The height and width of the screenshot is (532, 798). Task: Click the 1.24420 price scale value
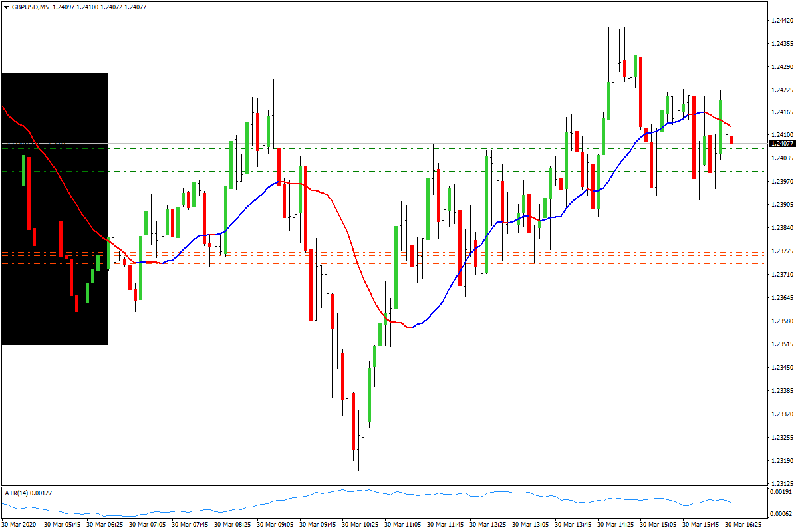783,21
